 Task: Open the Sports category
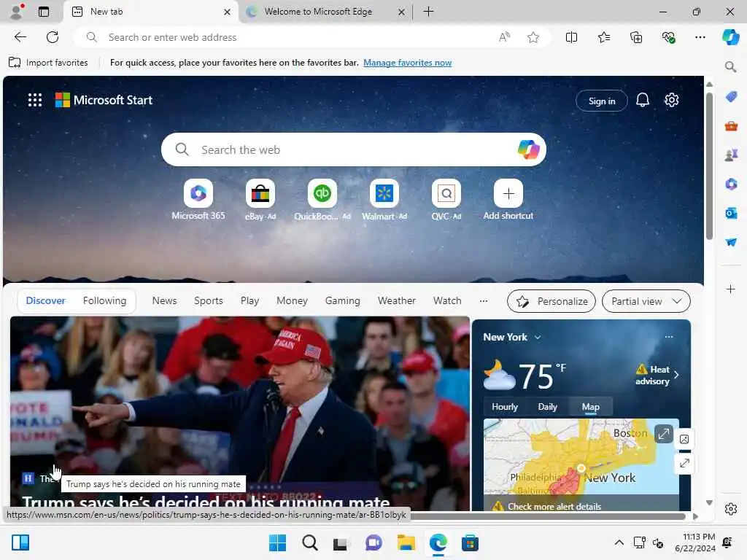coord(208,301)
